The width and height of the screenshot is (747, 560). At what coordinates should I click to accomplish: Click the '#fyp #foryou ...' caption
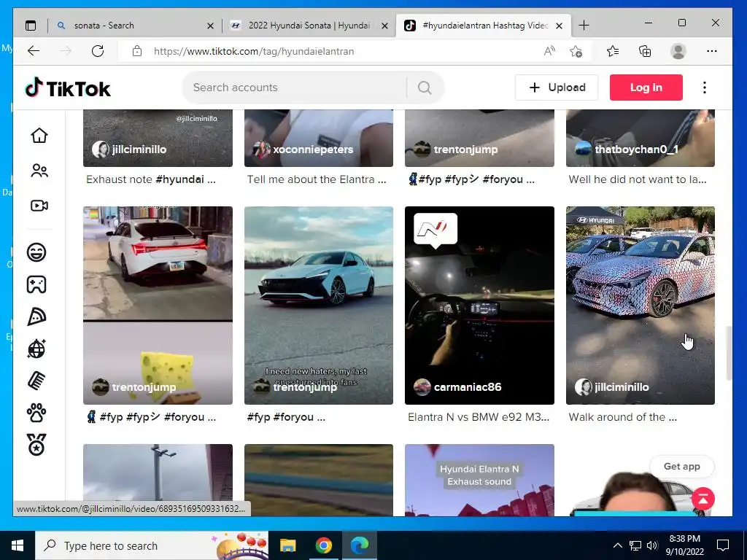[x=286, y=417]
